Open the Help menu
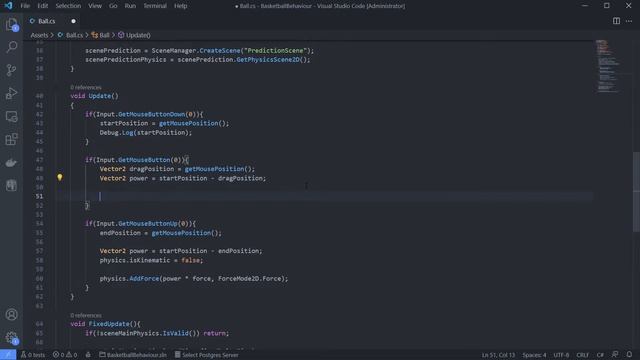The image size is (640, 360). pos(180,6)
